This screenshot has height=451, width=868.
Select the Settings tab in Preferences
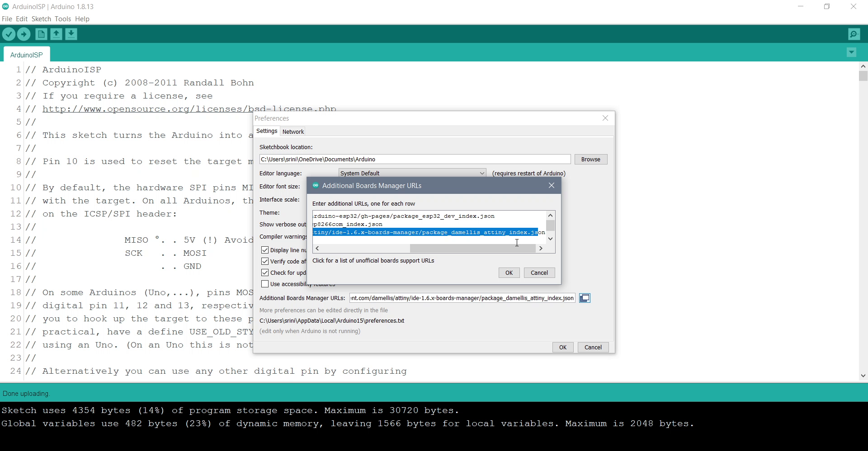[x=267, y=131]
